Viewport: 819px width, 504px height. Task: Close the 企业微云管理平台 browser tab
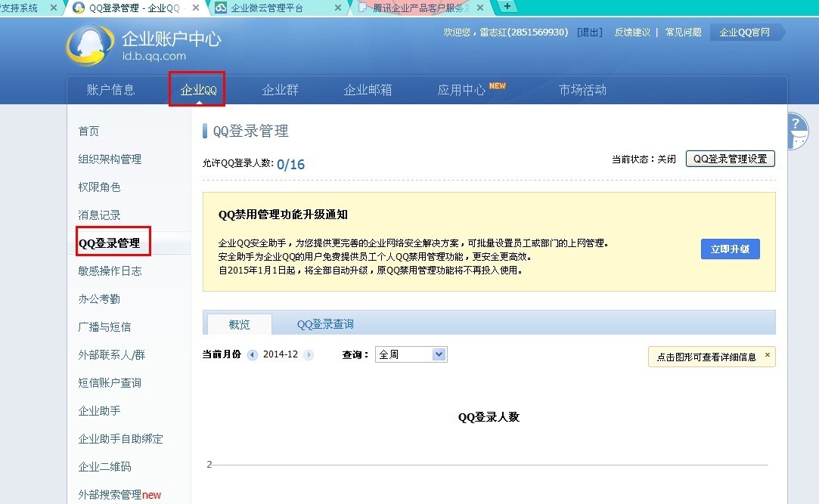pyautogui.click(x=338, y=8)
